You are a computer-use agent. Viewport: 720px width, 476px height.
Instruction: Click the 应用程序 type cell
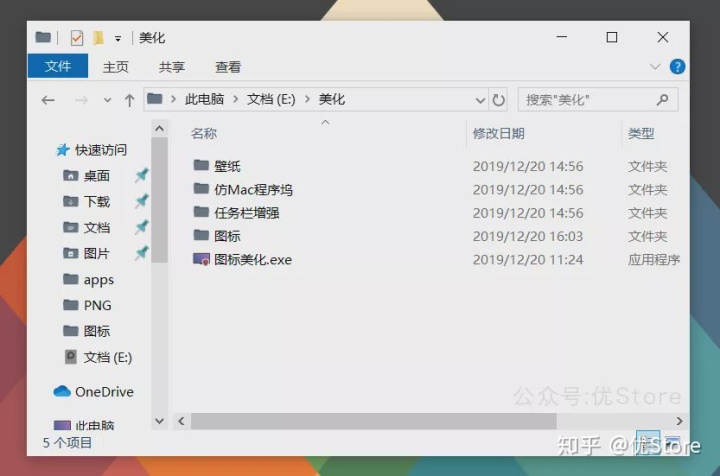tap(653, 260)
